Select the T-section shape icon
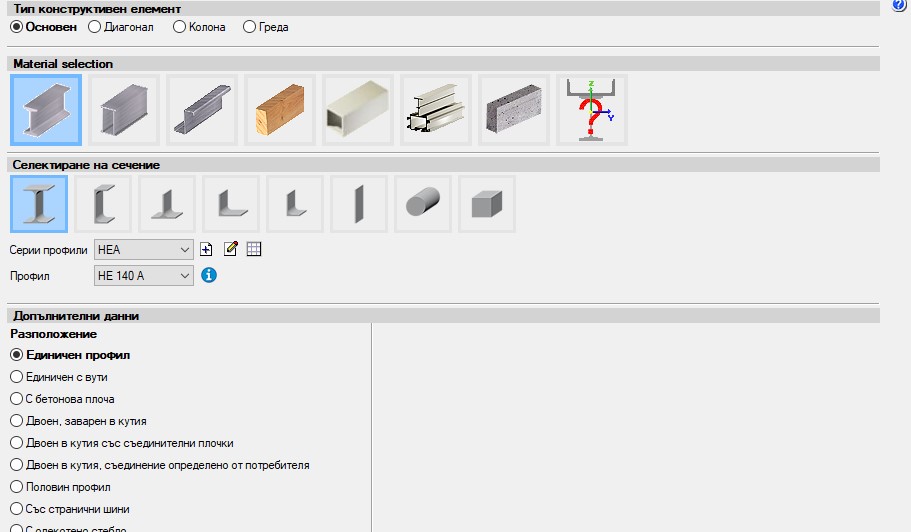911x532 pixels. point(167,204)
